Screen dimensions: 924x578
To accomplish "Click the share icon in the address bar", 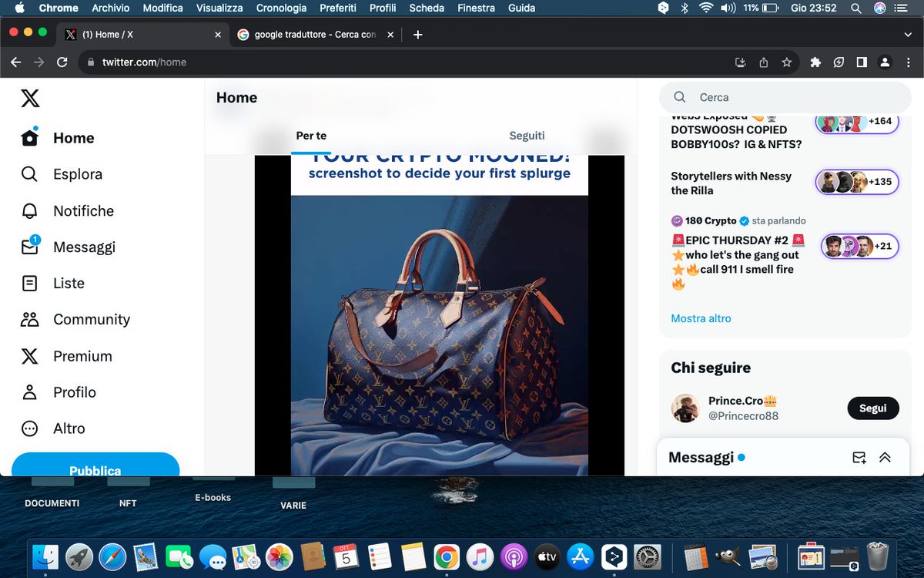I will [x=764, y=62].
